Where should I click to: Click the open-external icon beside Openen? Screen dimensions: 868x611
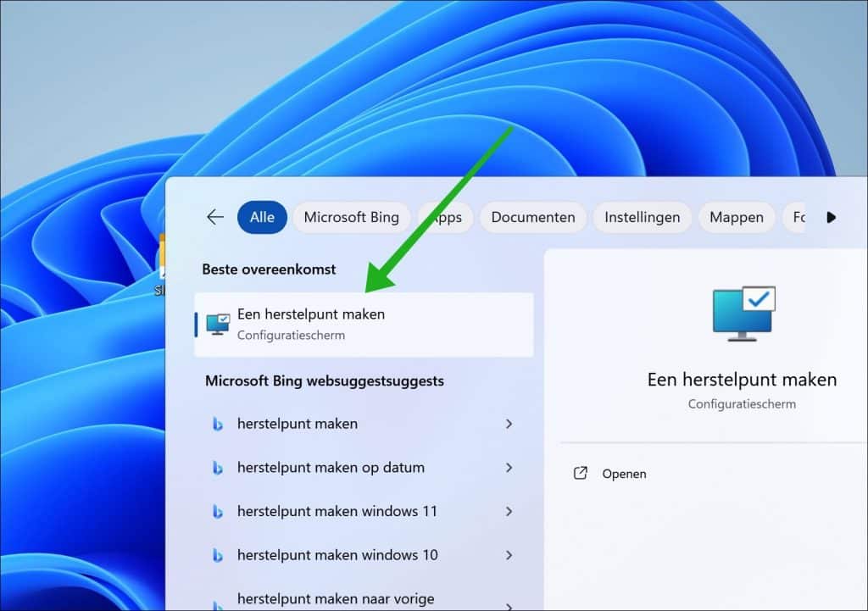coord(580,473)
